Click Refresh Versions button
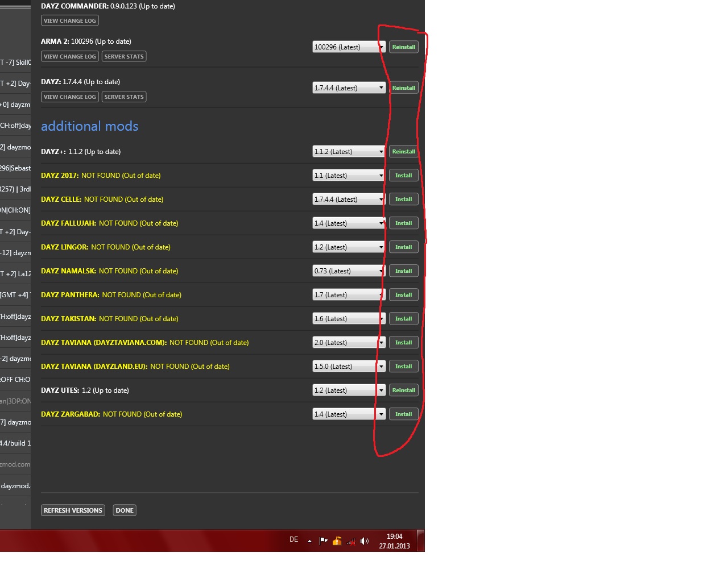Viewport: 728px width, 582px height. click(73, 510)
